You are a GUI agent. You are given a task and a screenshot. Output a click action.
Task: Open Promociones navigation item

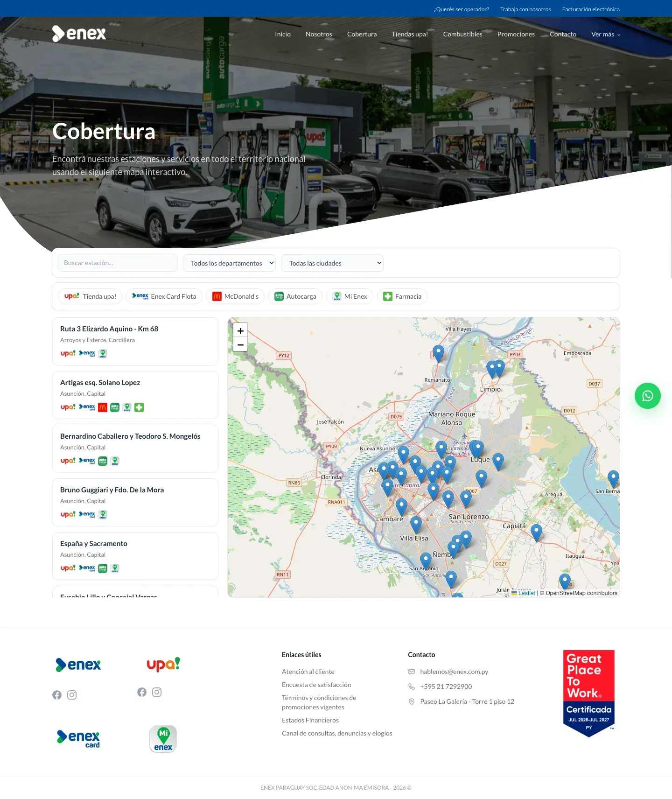(516, 34)
